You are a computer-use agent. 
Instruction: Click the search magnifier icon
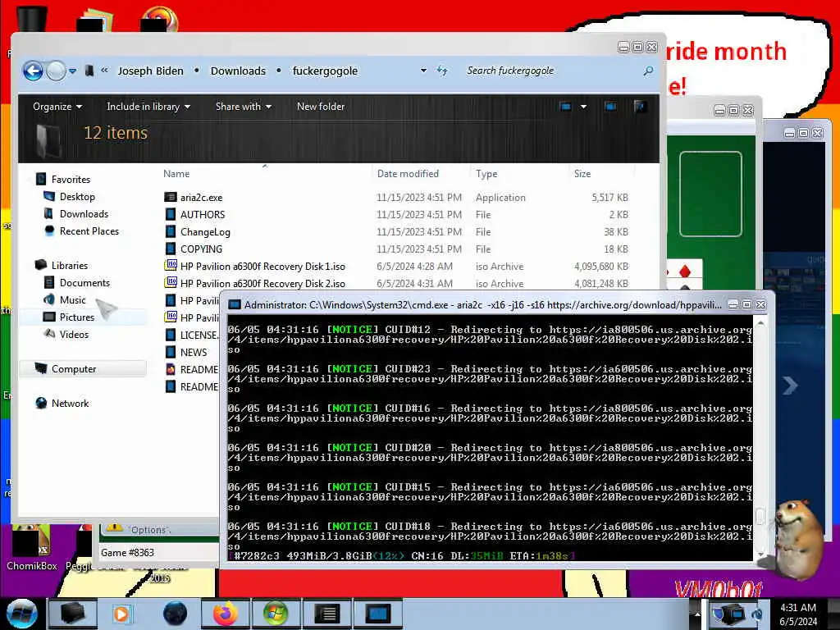(648, 71)
